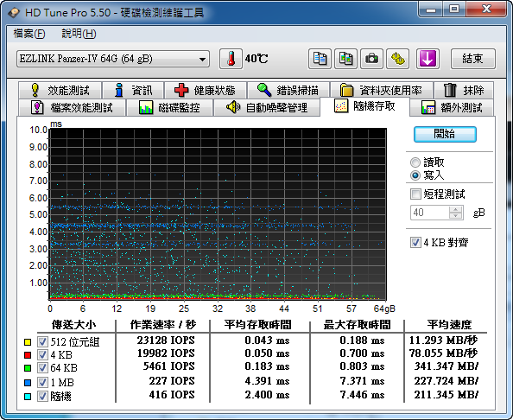Click the camera save screenshot icon
The image size is (513, 420).
pyautogui.click(x=371, y=59)
